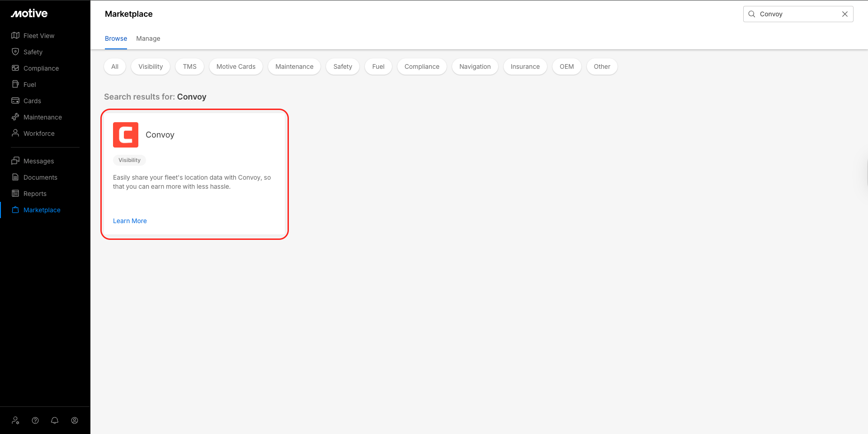This screenshot has width=868, height=434.
Task: Filter by TMS category
Action: coord(190,67)
